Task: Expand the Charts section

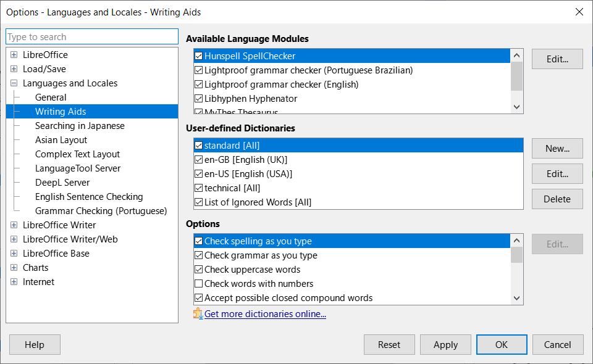Action: pyautogui.click(x=14, y=267)
